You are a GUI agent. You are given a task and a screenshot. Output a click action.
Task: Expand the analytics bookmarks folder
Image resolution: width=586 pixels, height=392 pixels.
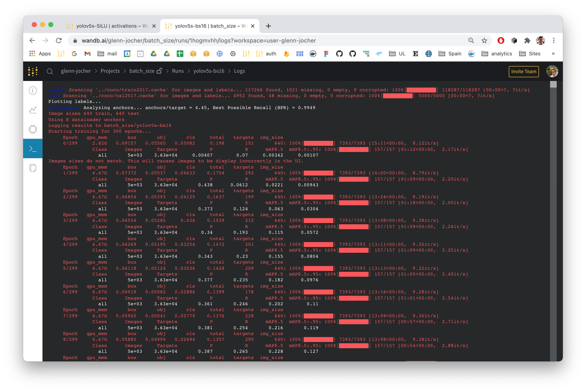pyautogui.click(x=497, y=53)
